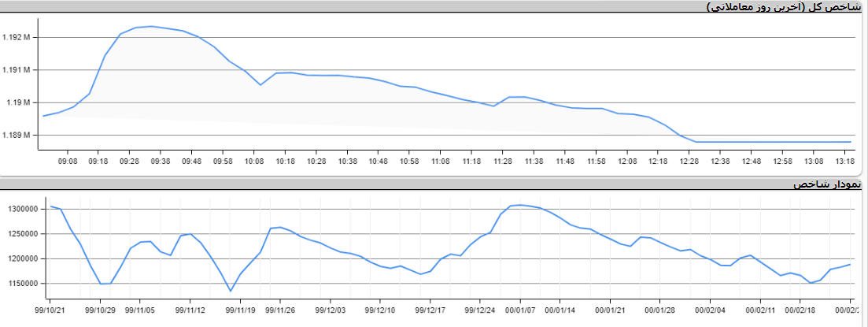The width and height of the screenshot is (868, 327).
Task: Click the 1.19 M y-axis label
Action: tap(19, 103)
